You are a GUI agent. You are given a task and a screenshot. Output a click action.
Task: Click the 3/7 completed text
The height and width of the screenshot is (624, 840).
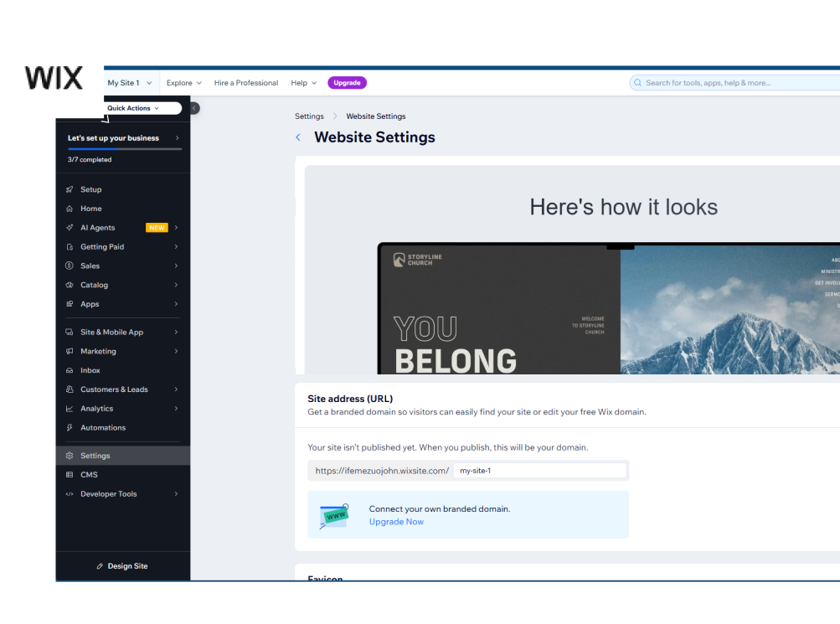pos(90,160)
